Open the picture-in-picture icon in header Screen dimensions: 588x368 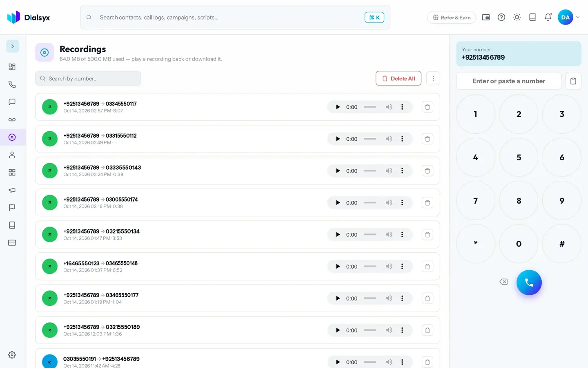(x=486, y=17)
